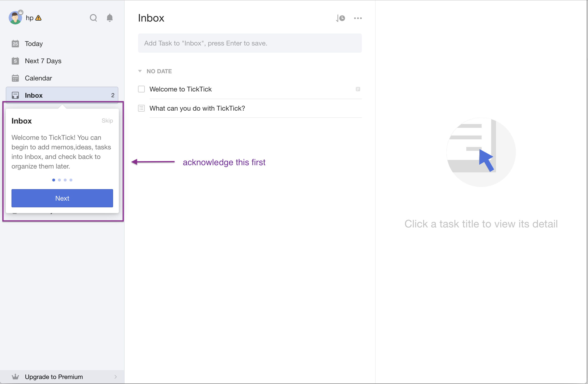Viewport: 588px width, 384px height.
Task: Click the NO DATE section label
Action: (159, 71)
